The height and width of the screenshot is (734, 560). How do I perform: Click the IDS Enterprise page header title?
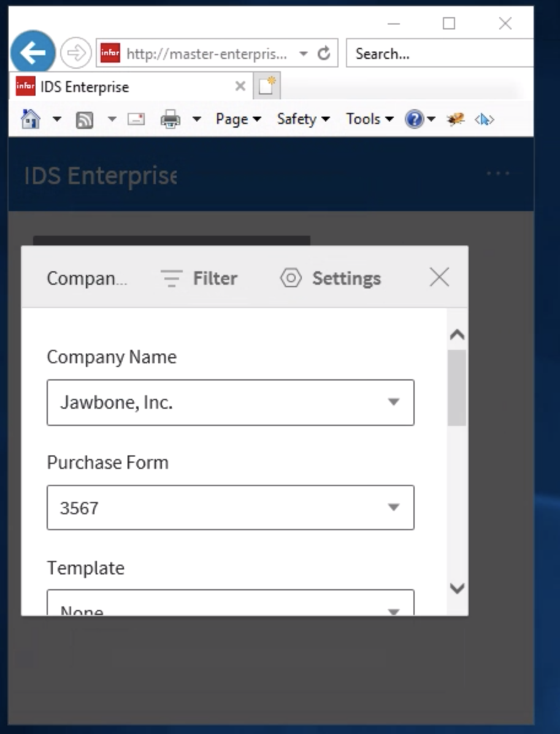[101, 176]
